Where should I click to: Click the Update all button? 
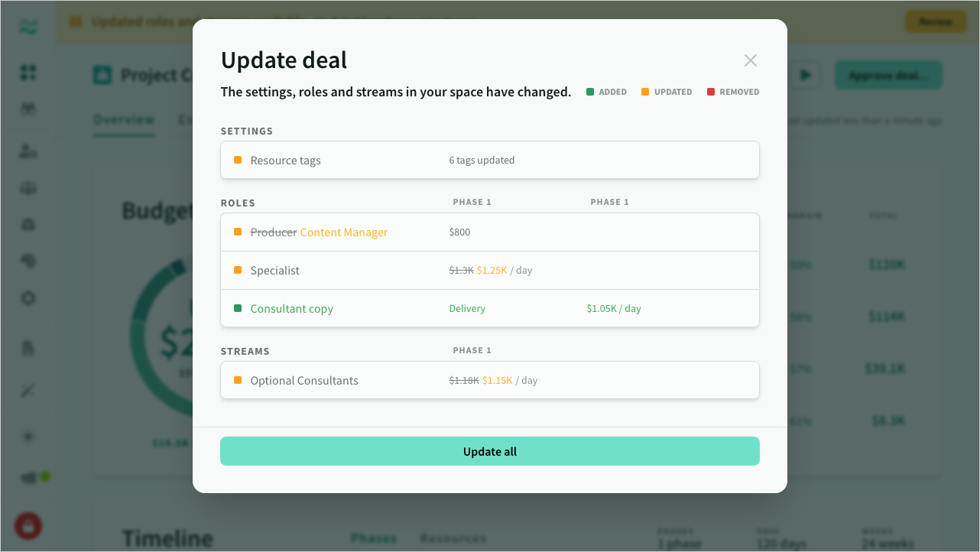click(x=489, y=451)
